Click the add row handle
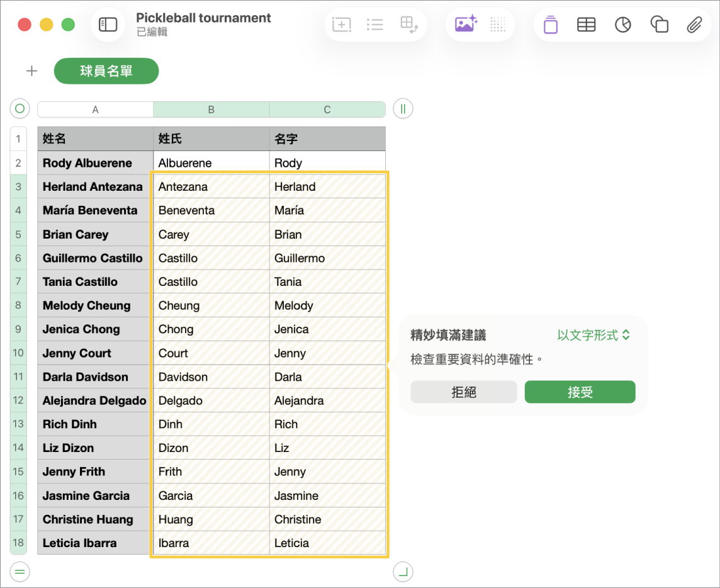 (x=20, y=572)
